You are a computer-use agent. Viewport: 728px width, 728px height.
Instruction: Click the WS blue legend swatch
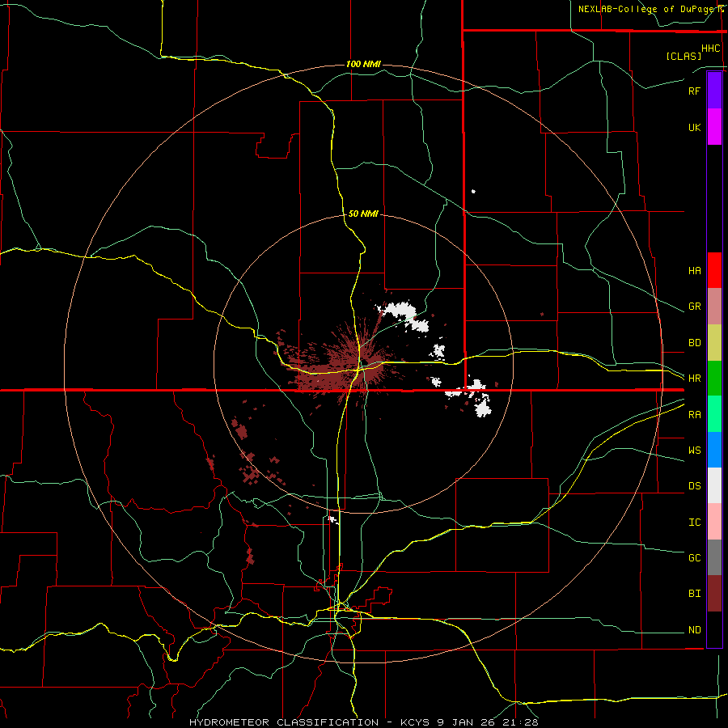coord(714,450)
